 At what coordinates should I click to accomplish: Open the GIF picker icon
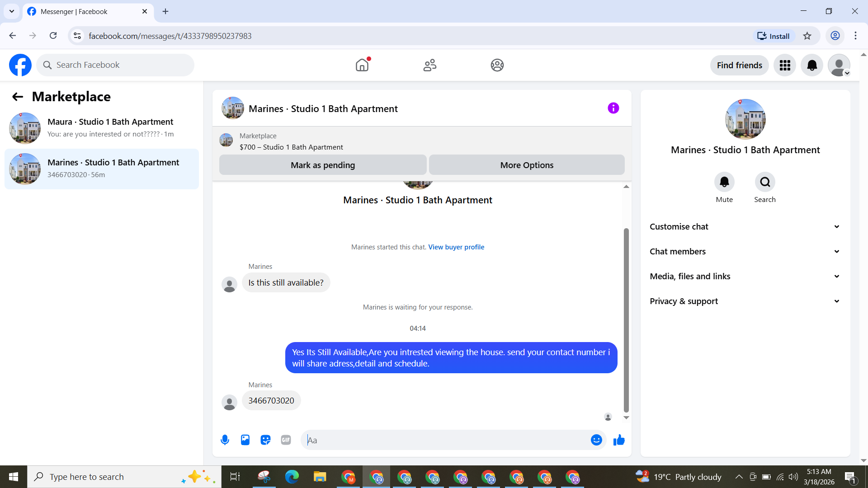(286, 440)
